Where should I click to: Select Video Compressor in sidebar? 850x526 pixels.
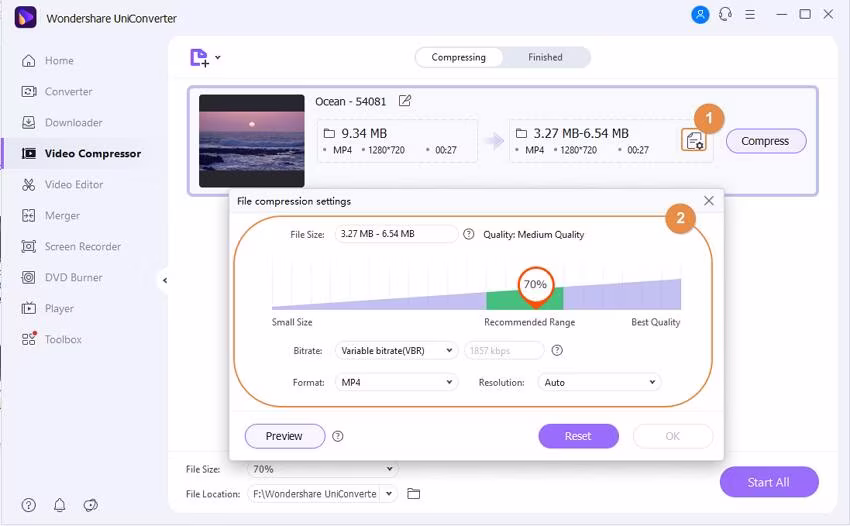click(81, 153)
